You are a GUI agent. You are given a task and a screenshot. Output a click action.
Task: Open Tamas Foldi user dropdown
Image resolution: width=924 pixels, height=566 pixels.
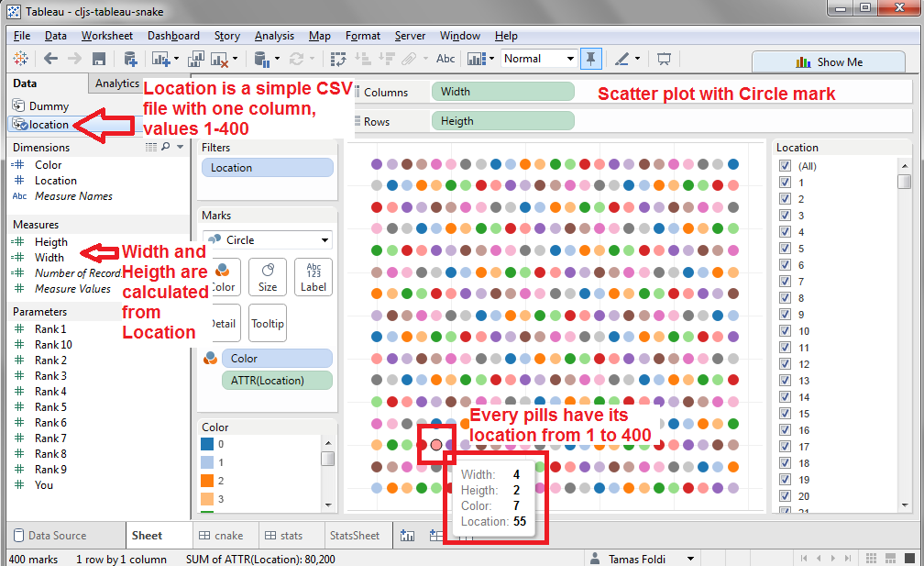[690, 559]
